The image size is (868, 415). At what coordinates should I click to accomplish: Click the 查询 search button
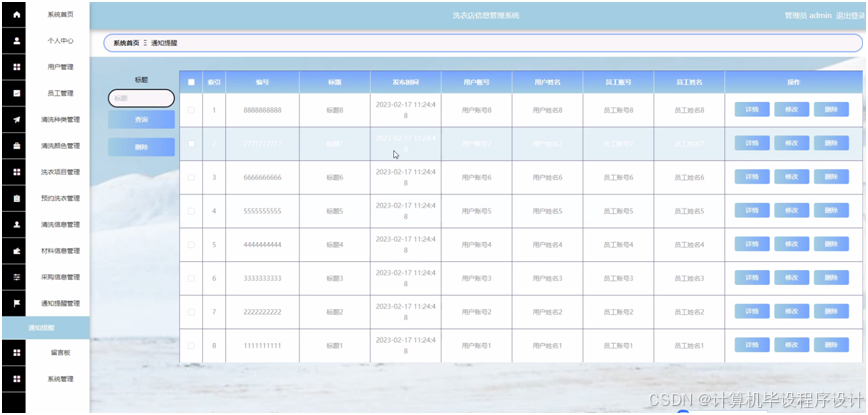pyautogui.click(x=141, y=120)
